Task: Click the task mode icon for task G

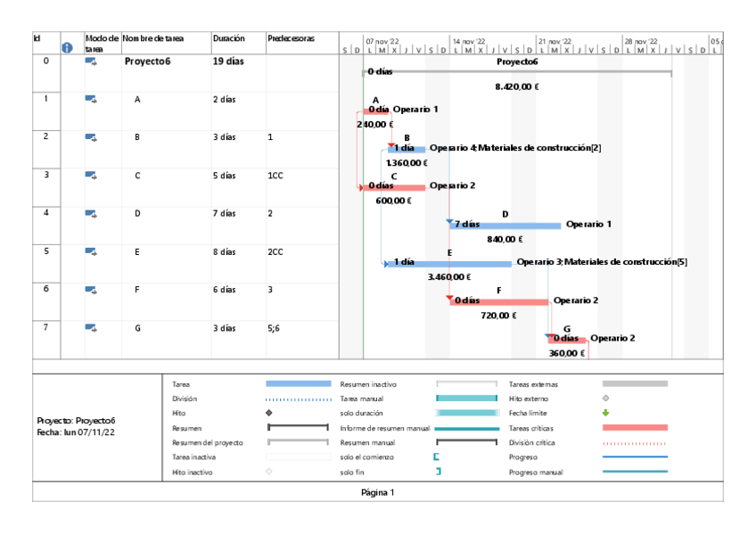Action: (x=91, y=327)
